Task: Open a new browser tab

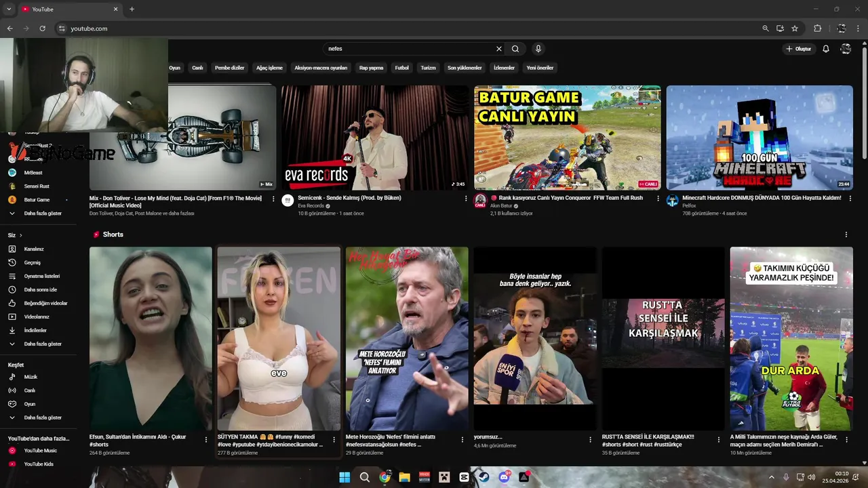Action: tap(132, 9)
